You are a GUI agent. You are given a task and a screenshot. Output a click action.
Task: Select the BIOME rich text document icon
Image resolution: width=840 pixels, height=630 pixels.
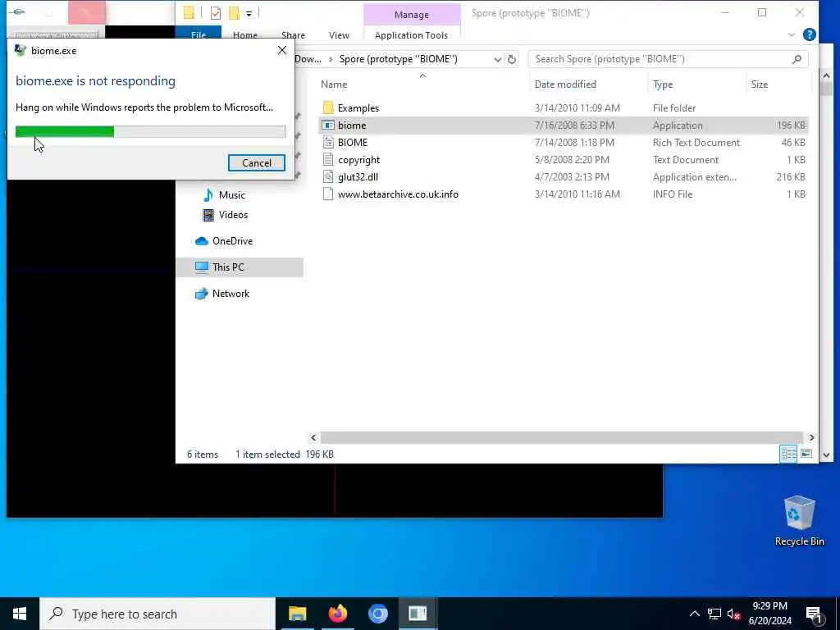coord(328,143)
